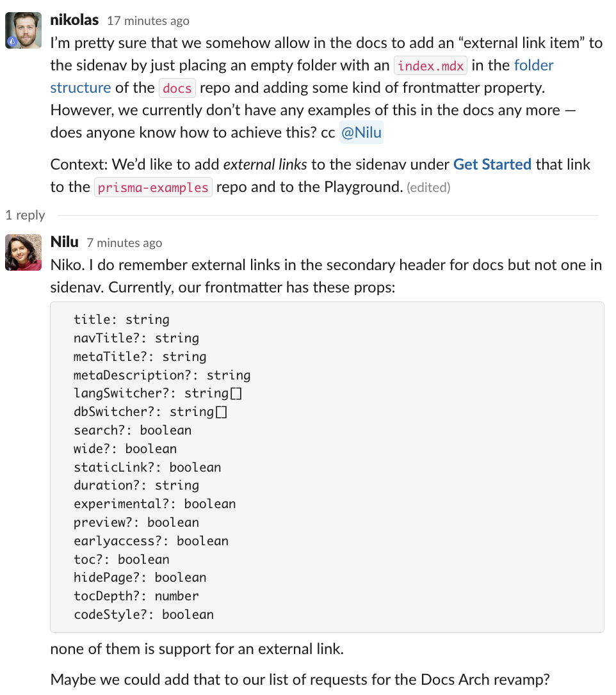Click Nilu's profile avatar

[23, 252]
